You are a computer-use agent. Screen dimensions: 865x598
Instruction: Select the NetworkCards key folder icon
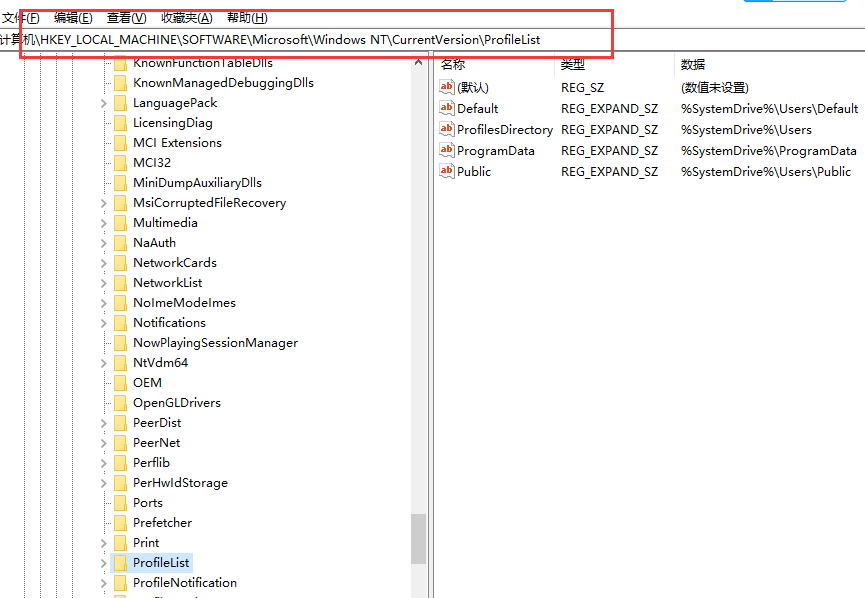point(118,262)
